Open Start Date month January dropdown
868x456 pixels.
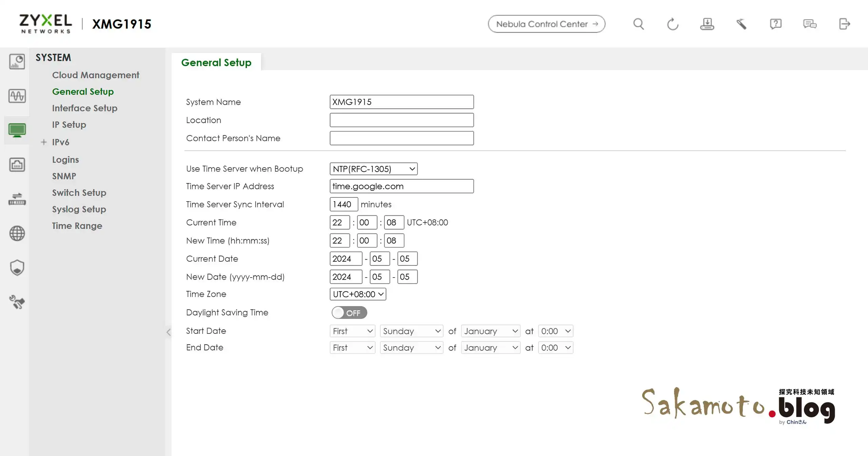coord(490,331)
